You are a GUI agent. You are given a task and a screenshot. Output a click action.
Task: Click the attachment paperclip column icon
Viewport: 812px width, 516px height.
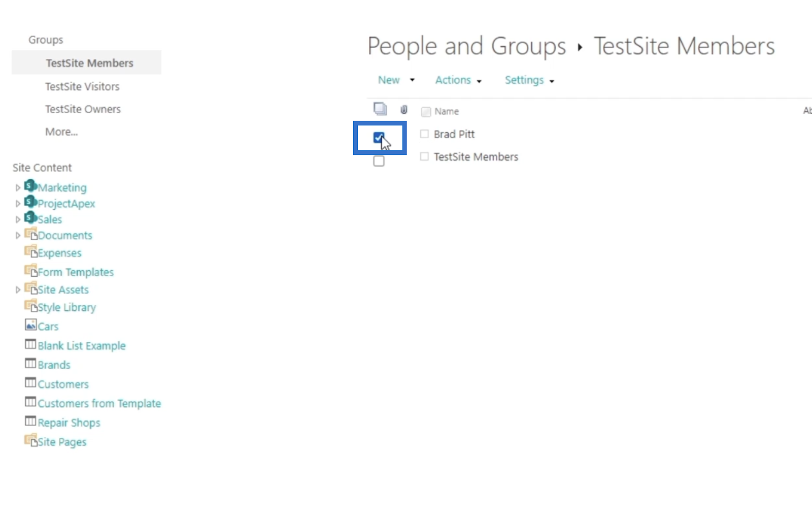tap(404, 110)
